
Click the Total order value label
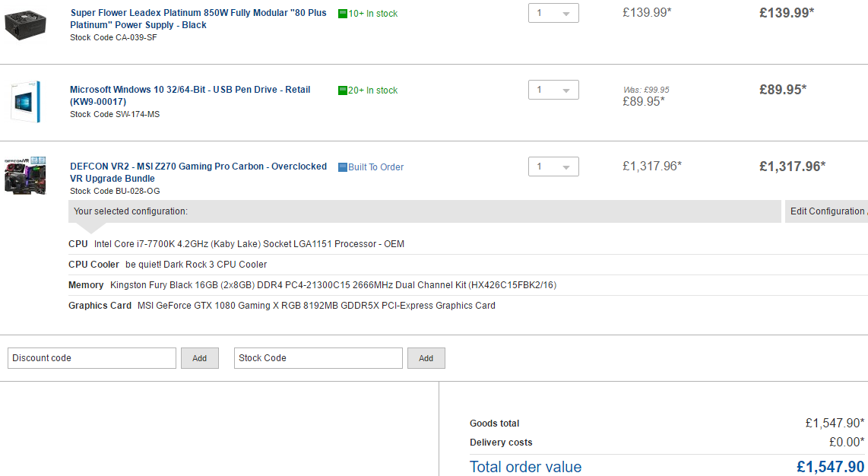[x=525, y=467]
